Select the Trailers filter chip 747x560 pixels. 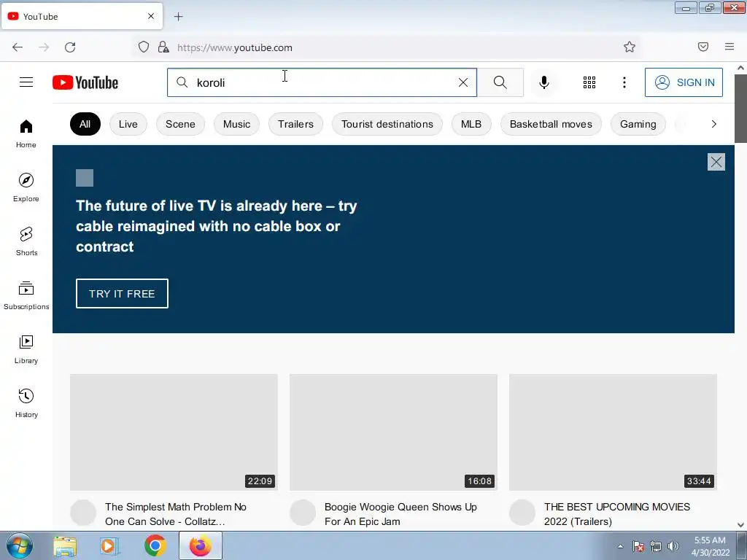pyautogui.click(x=296, y=124)
